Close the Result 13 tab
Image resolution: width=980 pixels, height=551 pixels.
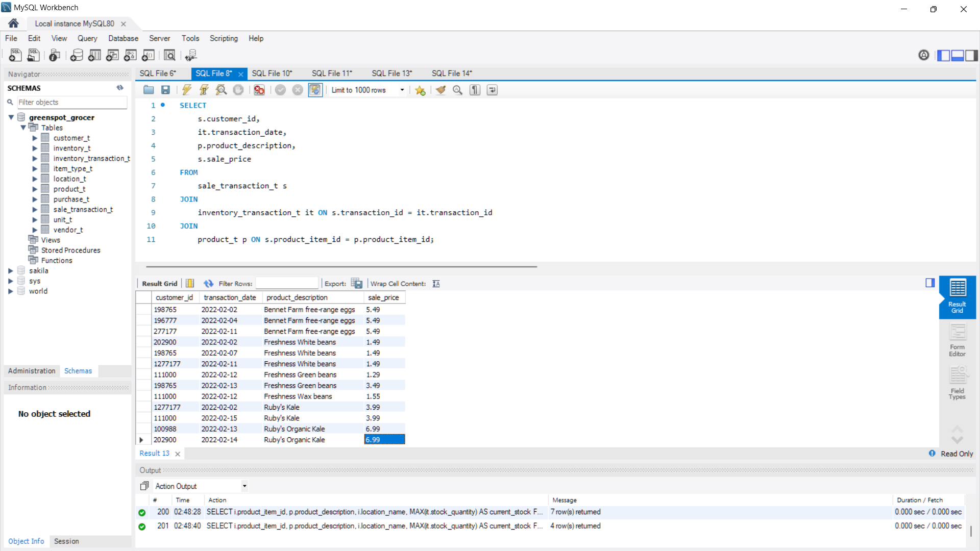(178, 454)
